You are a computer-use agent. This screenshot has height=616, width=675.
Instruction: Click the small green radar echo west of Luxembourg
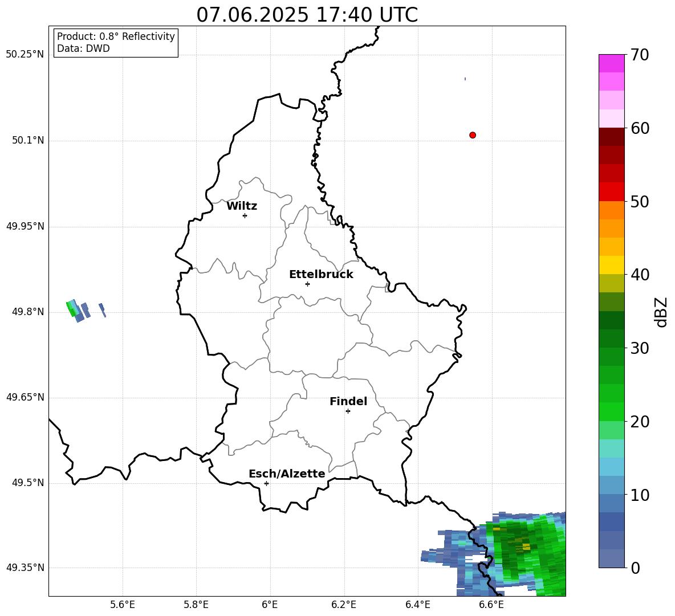tap(73, 308)
